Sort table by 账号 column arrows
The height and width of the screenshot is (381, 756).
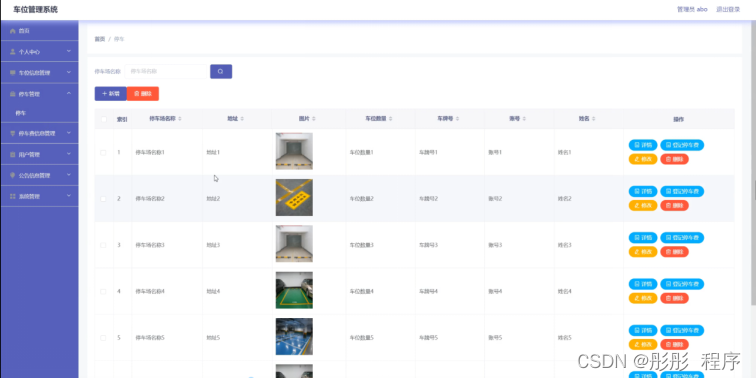click(524, 119)
